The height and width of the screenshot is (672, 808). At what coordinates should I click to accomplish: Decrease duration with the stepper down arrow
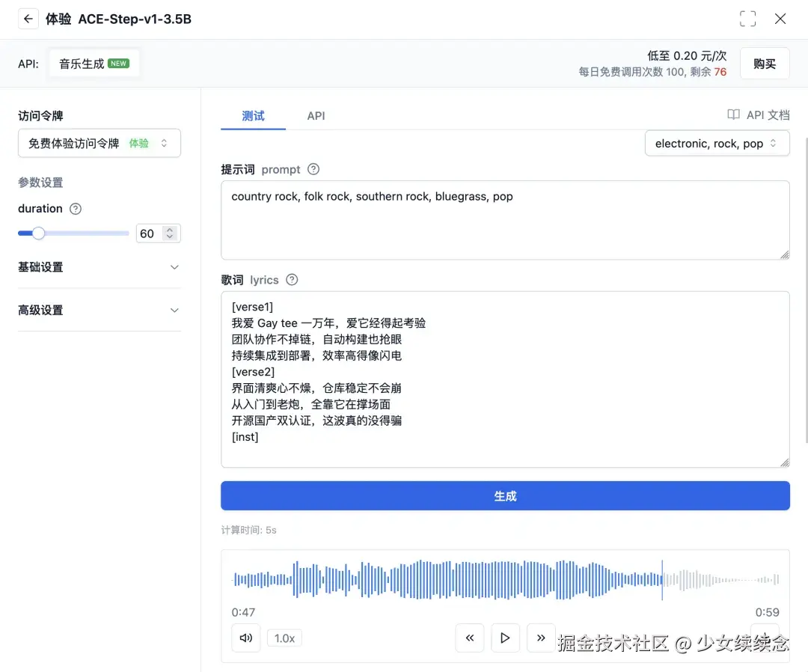[x=170, y=237]
